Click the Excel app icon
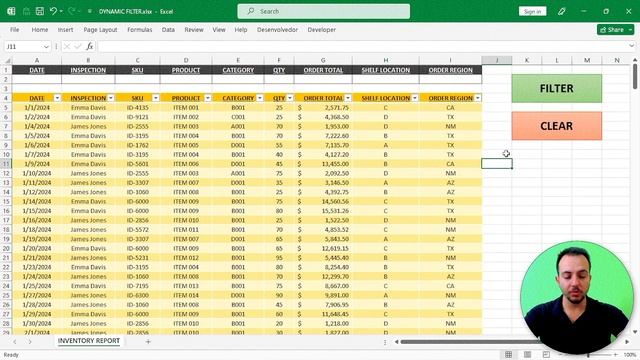640x360 pixels. click(x=11, y=11)
